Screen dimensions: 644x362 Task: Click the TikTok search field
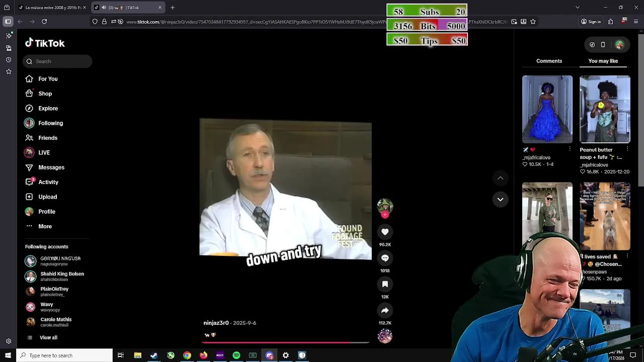click(57, 61)
